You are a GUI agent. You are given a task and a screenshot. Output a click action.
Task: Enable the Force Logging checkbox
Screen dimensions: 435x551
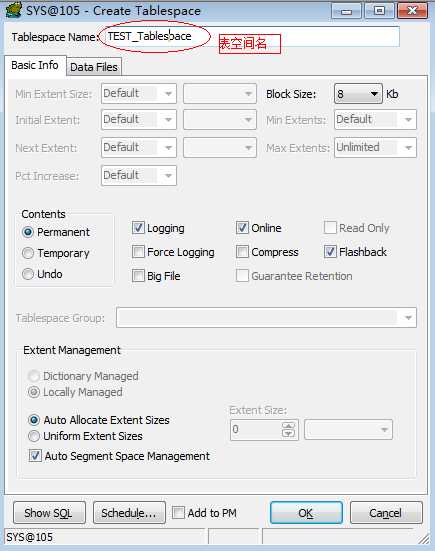(138, 252)
